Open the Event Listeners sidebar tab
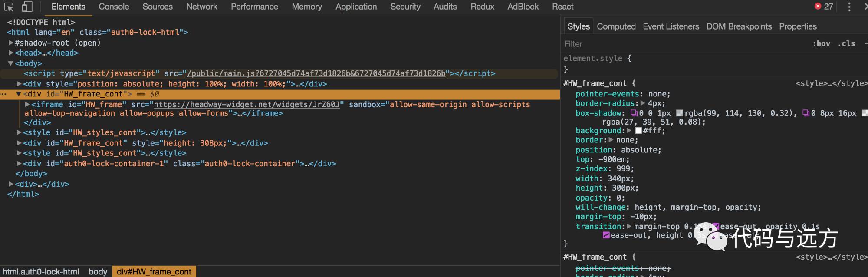Image resolution: width=868 pixels, height=277 pixels. click(671, 26)
